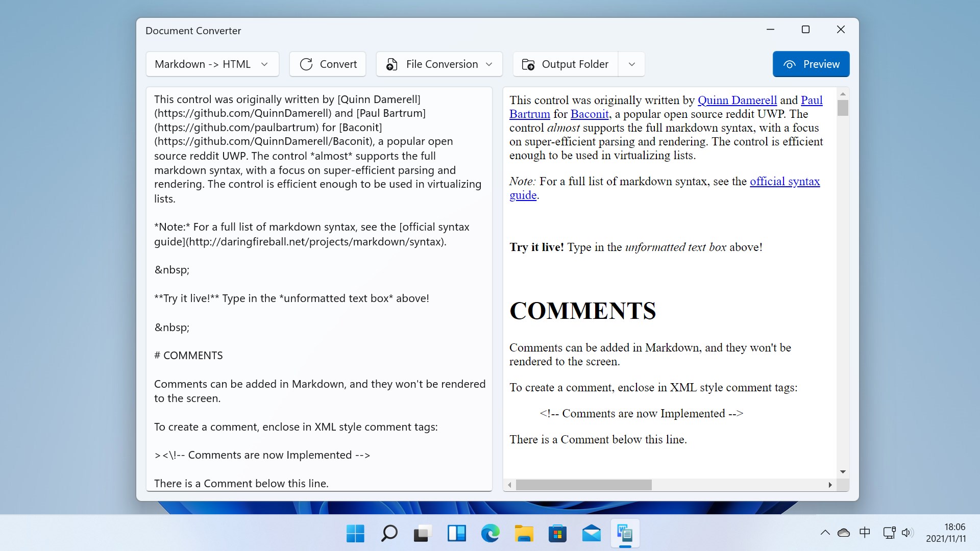Open File Explorer from the taskbar

coord(524,534)
